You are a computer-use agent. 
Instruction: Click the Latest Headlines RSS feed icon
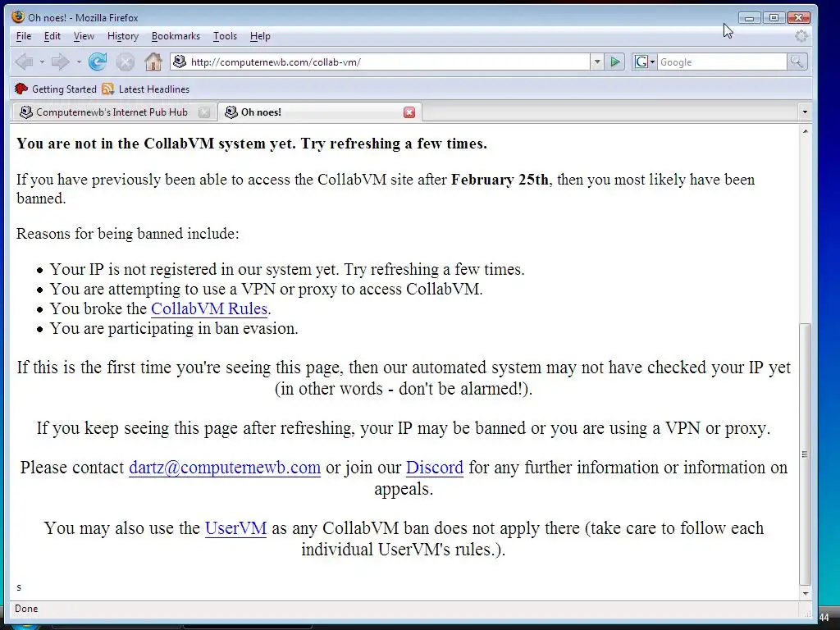click(107, 89)
